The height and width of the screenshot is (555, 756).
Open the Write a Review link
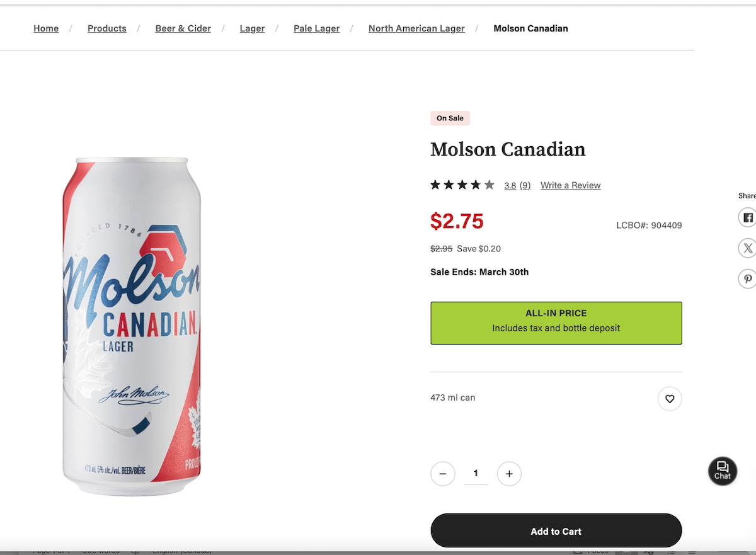570,185
